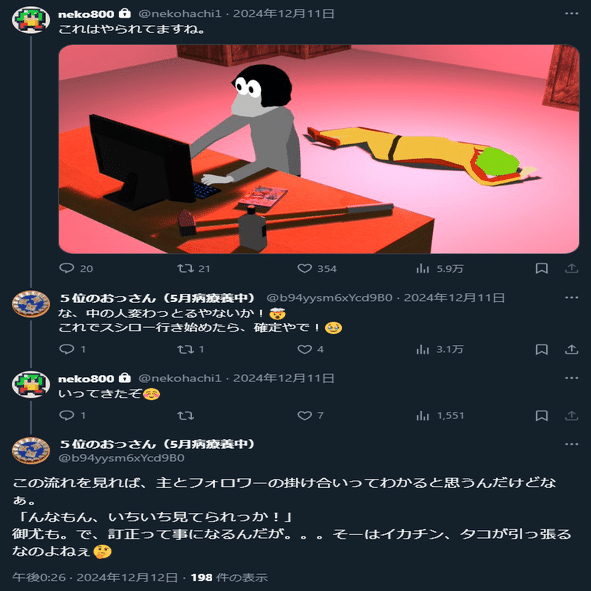Open timestamp 午後0:26 · 2024年12月12日
This screenshot has height=591, width=591.
[x=95, y=577]
